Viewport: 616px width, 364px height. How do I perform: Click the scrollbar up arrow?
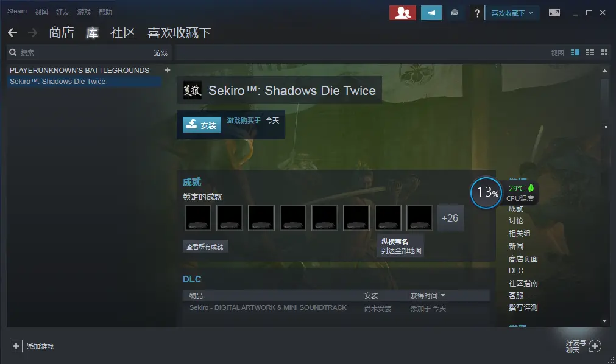604,71
